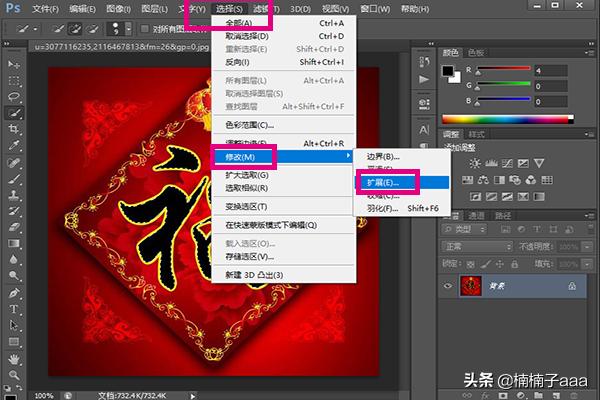Select the Horizontal Type tool

pos(14,309)
